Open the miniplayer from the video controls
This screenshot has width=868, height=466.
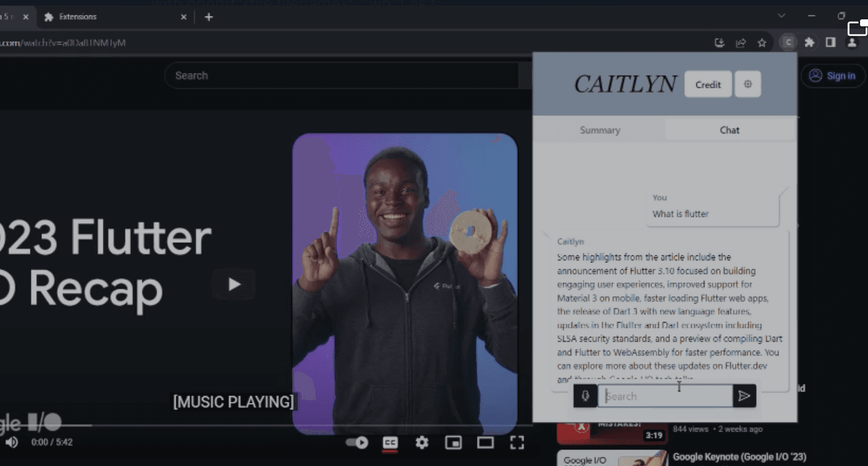click(x=453, y=442)
